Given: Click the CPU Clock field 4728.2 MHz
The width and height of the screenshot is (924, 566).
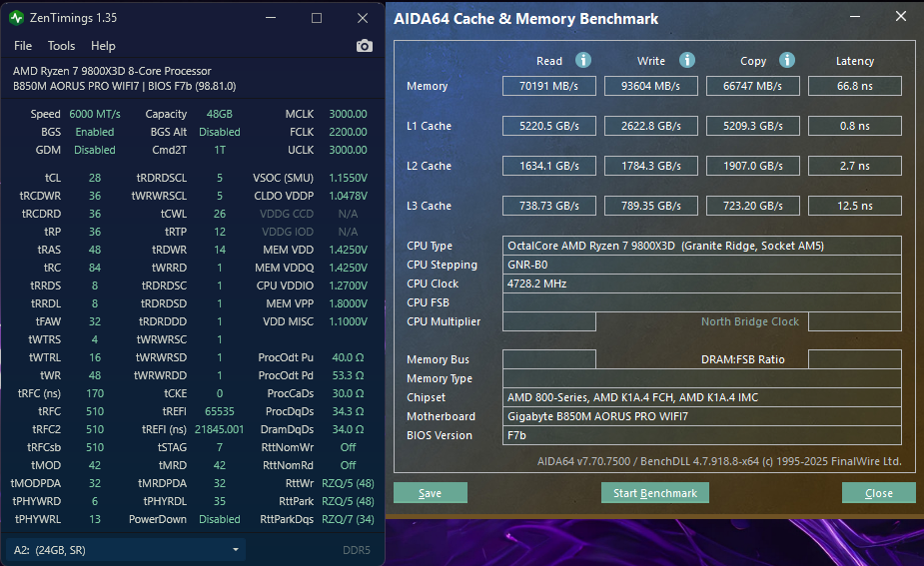Looking at the screenshot, I should [x=702, y=283].
